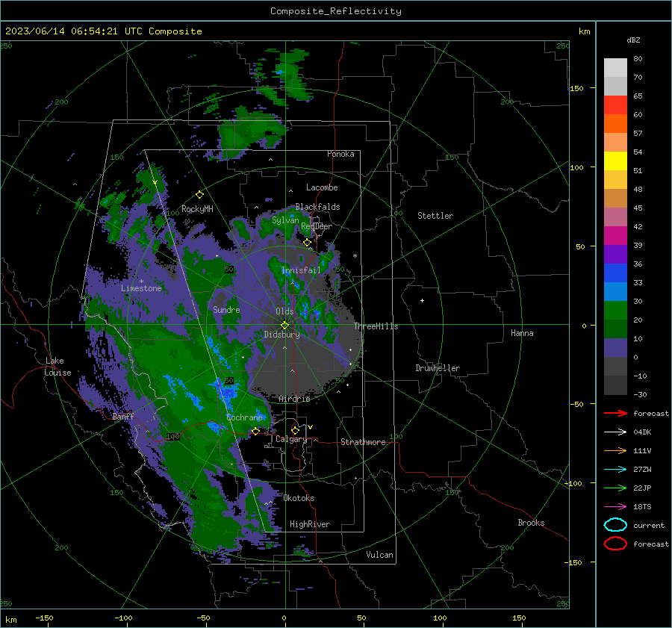The width and height of the screenshot is (672, 628).
Task: Select the magenta 18TS arrow icon
Action: [x=615, y=507]
